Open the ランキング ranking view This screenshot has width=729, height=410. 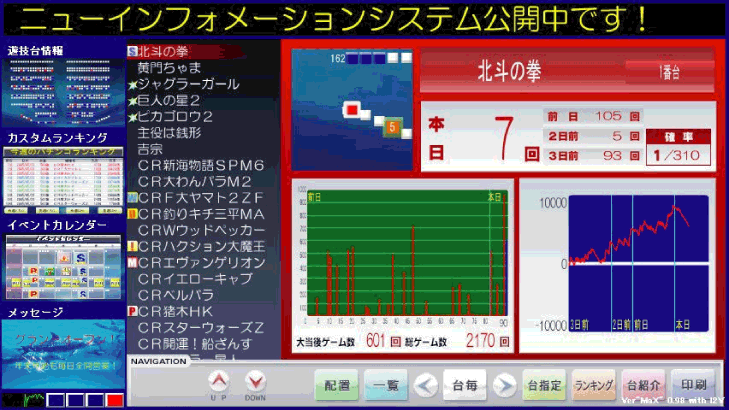click(594, 385)
